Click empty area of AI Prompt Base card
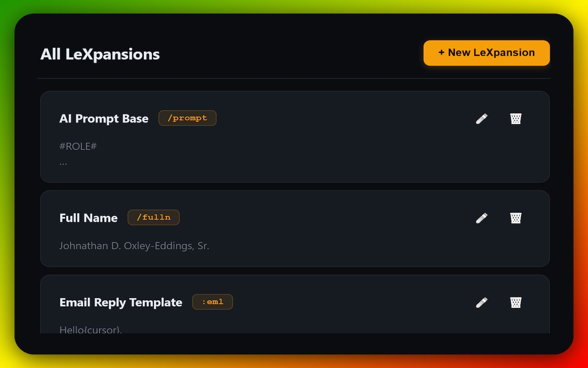The height and width of the screenshot is (368, 588). 322,152
